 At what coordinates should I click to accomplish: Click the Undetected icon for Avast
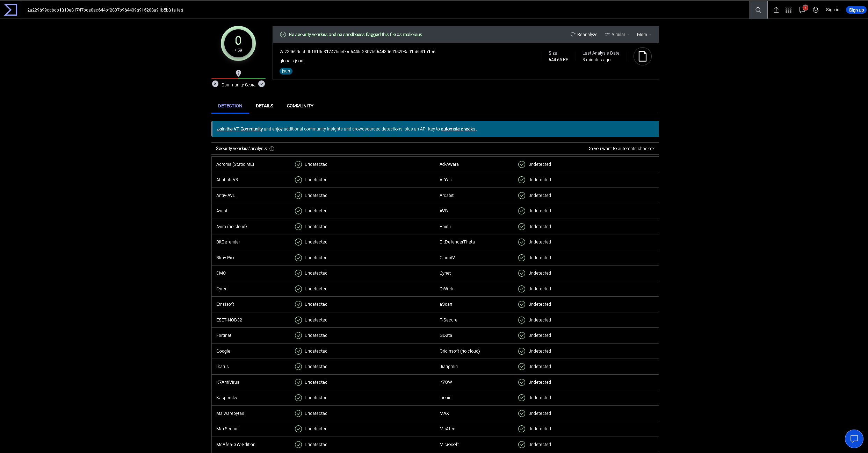click(298, 211)
